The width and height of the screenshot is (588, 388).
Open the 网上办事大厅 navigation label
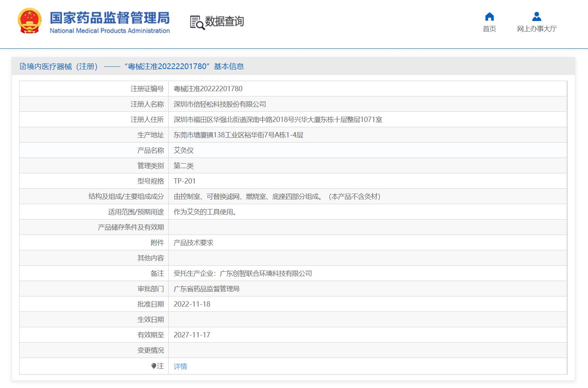pos(537,29)
